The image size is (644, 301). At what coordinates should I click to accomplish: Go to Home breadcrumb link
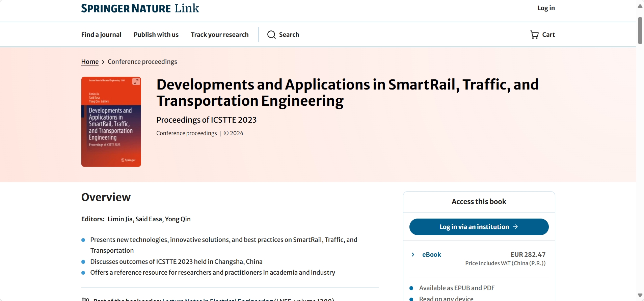tap(90, 61)
